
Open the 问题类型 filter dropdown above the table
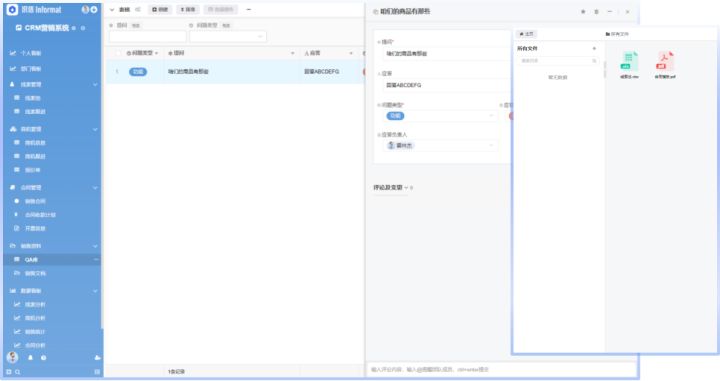(228, 36)
